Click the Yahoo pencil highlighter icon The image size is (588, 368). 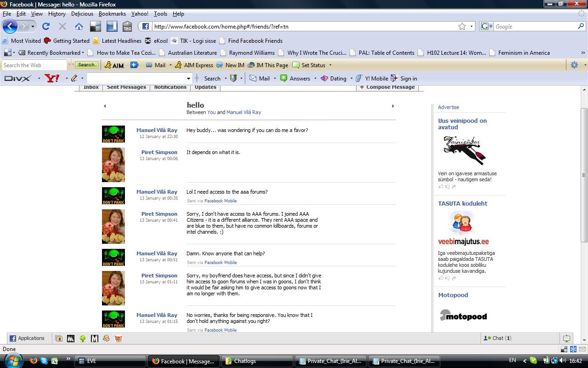[x=74, y=78]
